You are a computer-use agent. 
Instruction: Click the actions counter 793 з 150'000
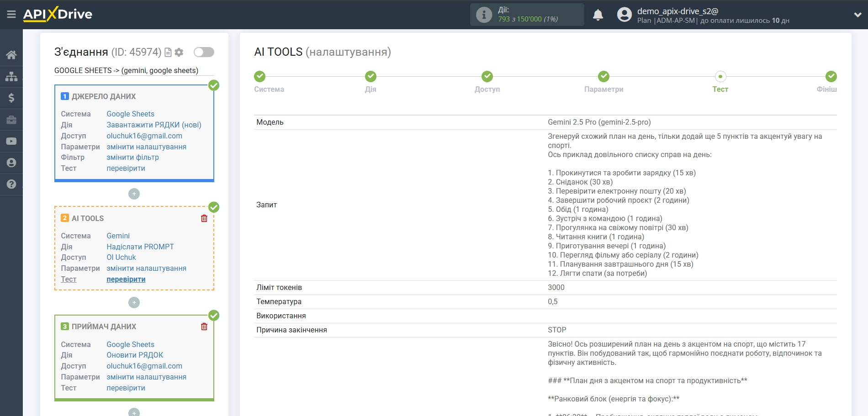coord(528,19)
